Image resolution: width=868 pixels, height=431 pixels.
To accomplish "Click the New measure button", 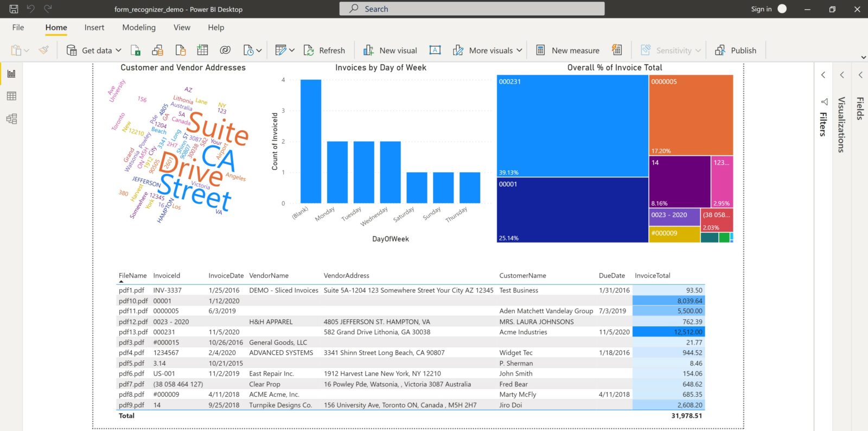I will coord(567,50).
